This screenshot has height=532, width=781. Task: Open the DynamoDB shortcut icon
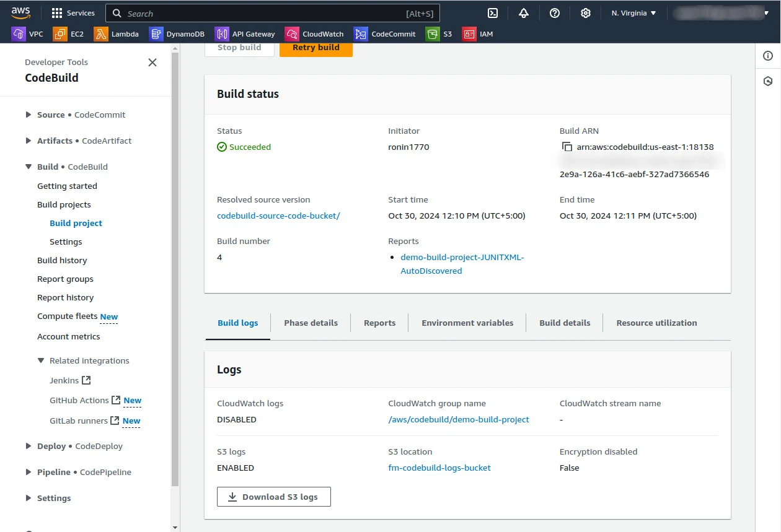[156, 34]
